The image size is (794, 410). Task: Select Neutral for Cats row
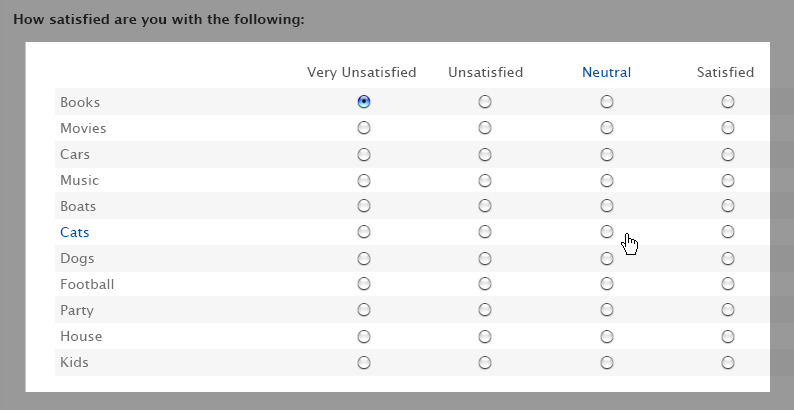pos(607,232)
